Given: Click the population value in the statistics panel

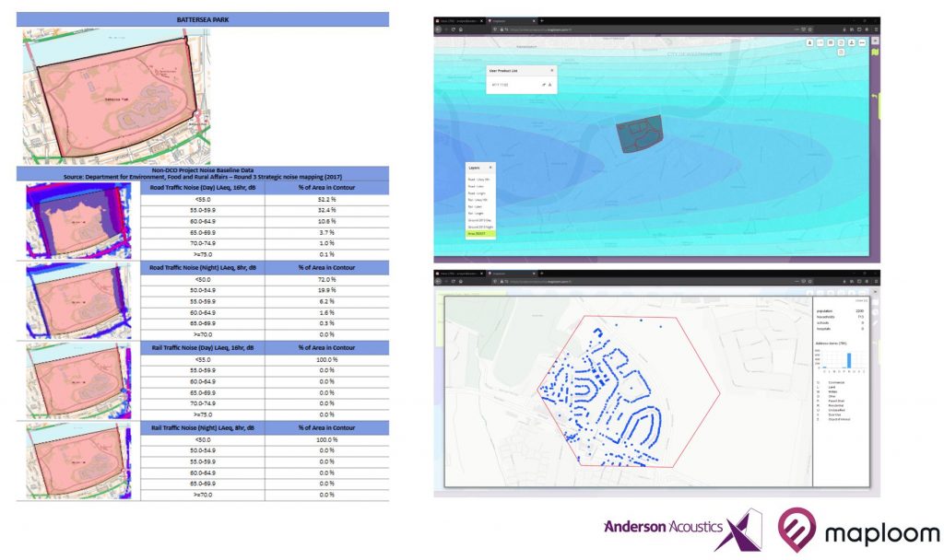Looking at the screenshot, I should 860,311.
